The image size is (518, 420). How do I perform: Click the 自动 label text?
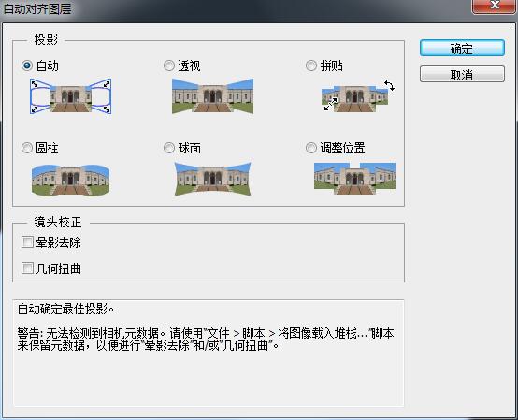(x=48, y=65)
